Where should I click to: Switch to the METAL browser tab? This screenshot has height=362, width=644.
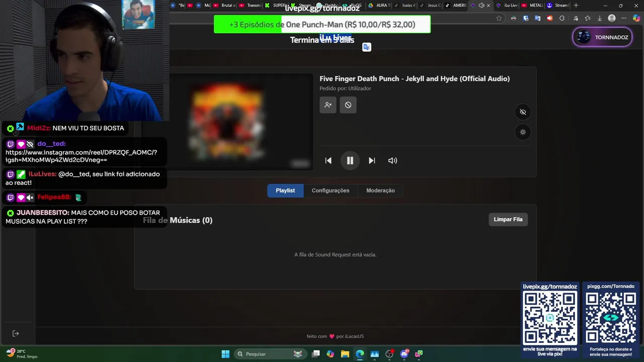coord(532,6)
